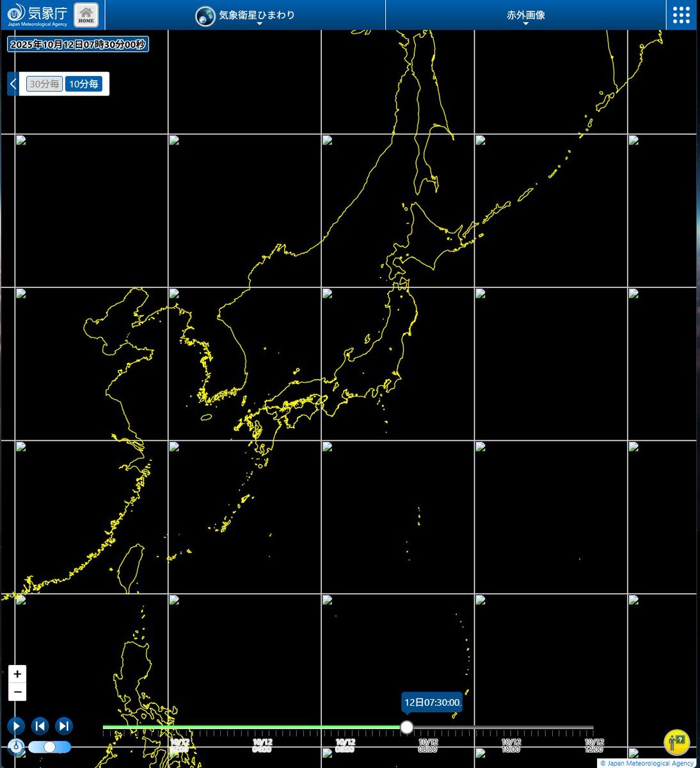Image resolution: width=700 pixels, height=768 pixels.
Task: Open the grid menu icon at the top right
Action: pos(681,15)
